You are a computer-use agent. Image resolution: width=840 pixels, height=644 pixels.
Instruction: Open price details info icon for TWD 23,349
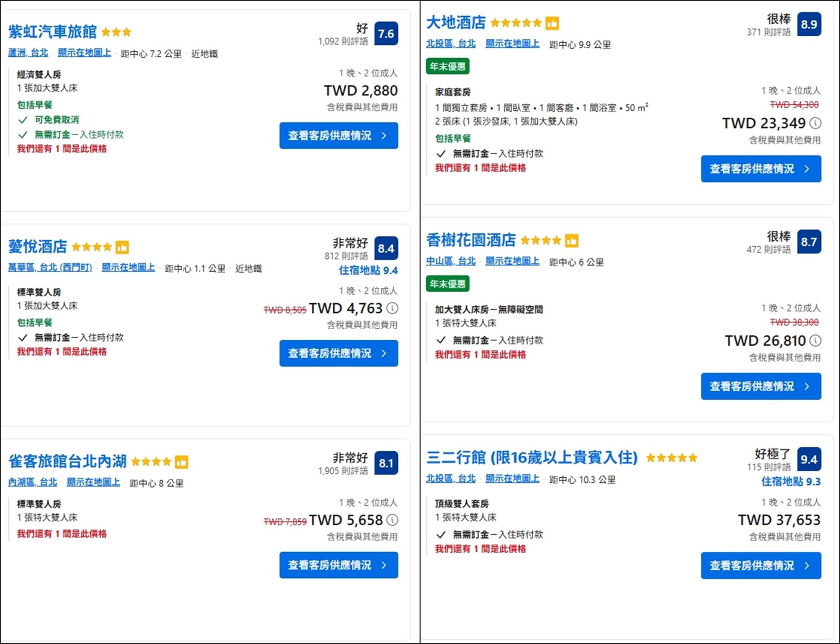click(x=815, y=123)
